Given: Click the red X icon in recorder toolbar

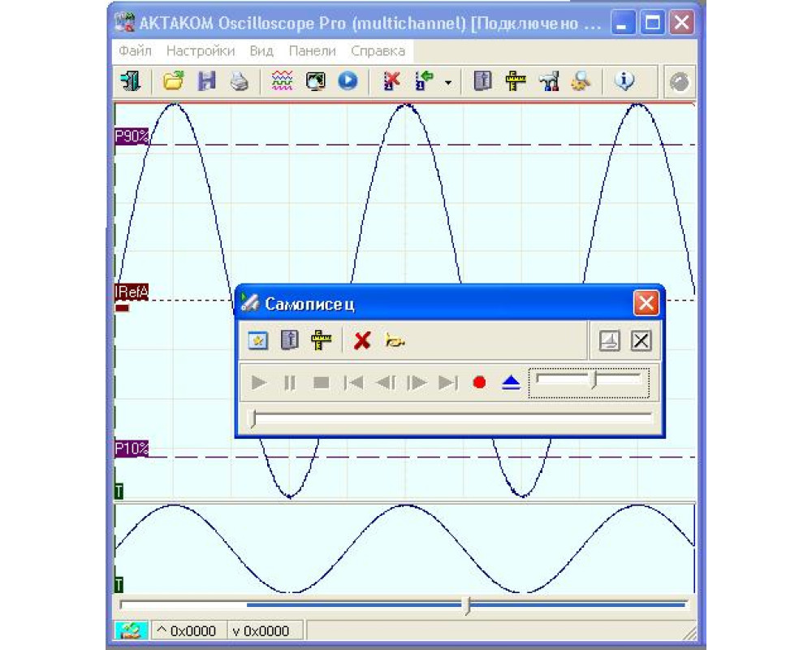Looking at the screenshot, I should 362,341.
